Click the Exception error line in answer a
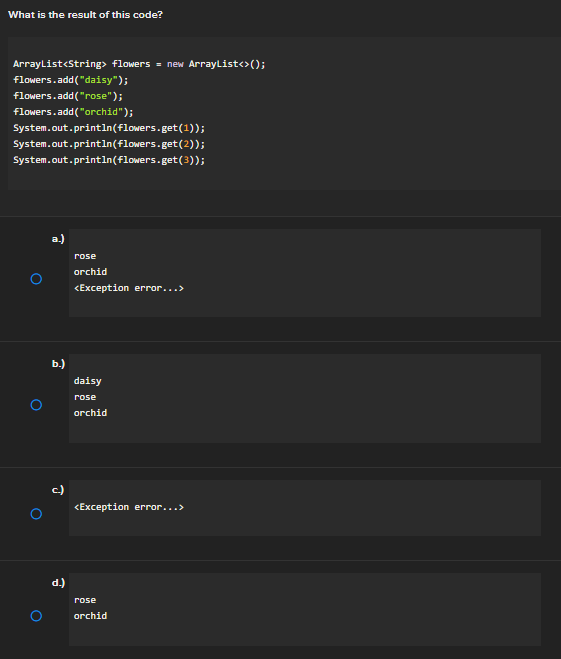This screenshot has height=659, width=561. (x=129, y=288)
